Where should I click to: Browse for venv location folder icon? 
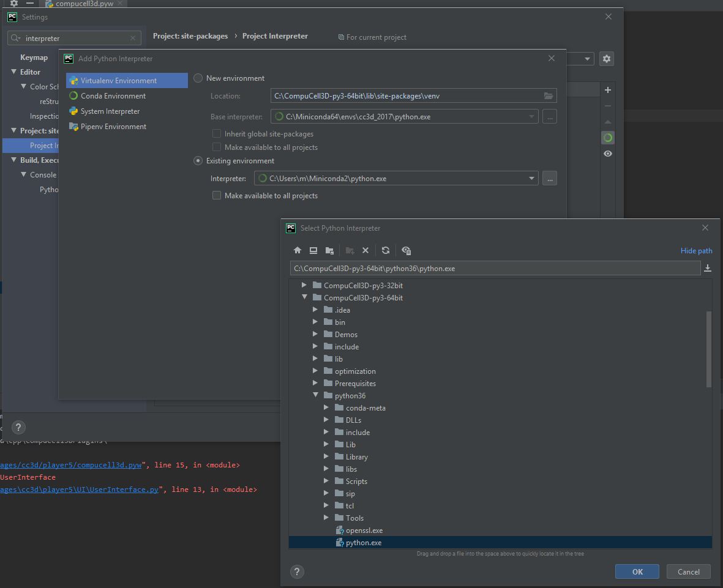549,96
